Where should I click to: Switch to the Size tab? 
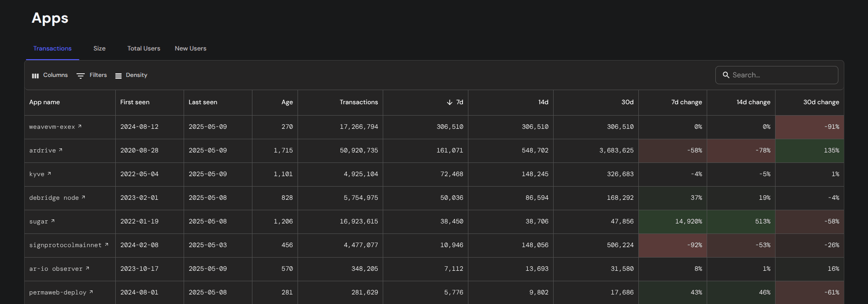(99, 49)
